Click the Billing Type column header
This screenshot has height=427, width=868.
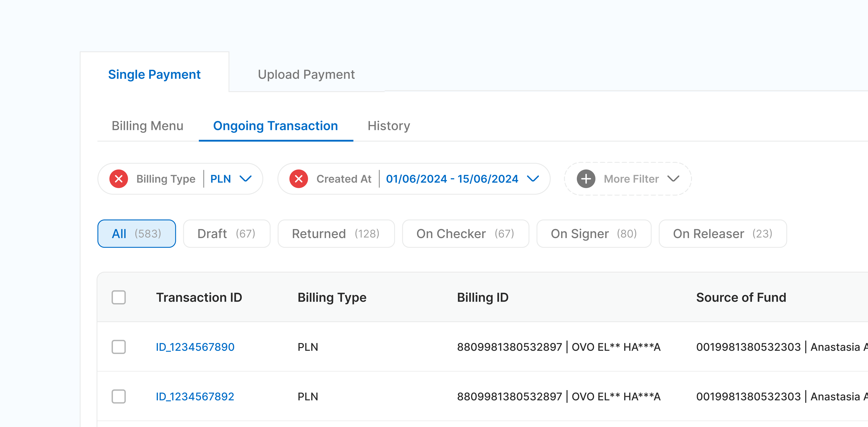pyautogui.click(x=332, y=298)
